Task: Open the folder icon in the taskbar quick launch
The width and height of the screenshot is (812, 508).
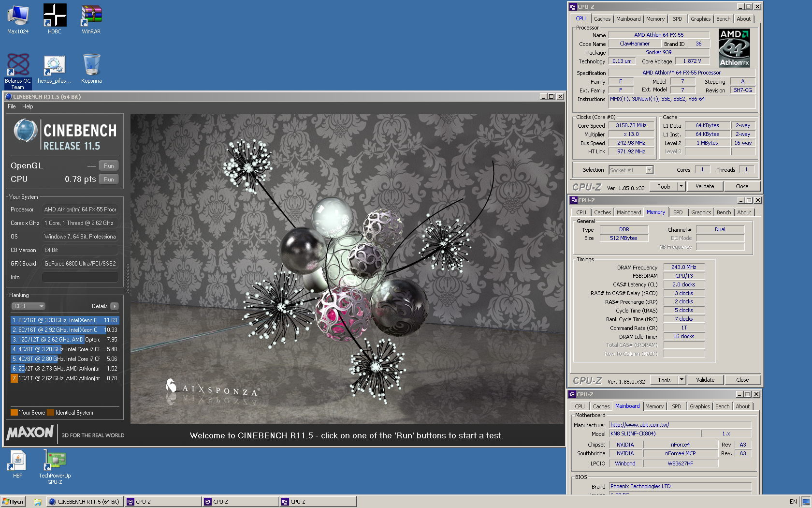Action: (37, 502)
